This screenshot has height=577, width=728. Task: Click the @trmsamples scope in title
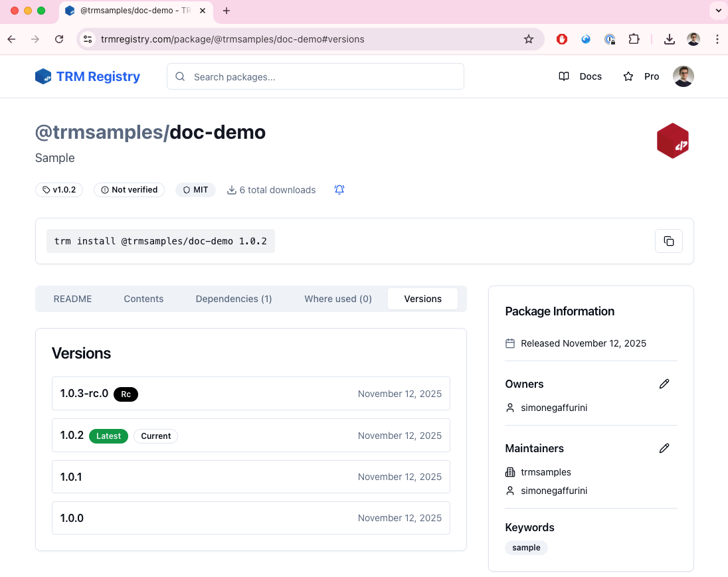coord(100,132)
